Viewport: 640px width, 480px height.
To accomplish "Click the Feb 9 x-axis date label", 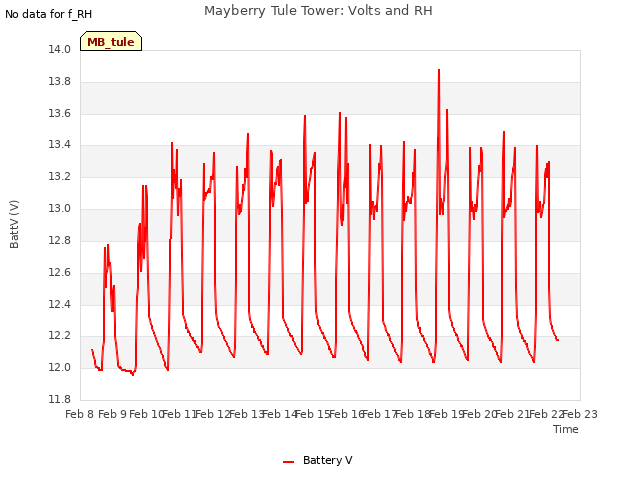I will click(113, 415).
